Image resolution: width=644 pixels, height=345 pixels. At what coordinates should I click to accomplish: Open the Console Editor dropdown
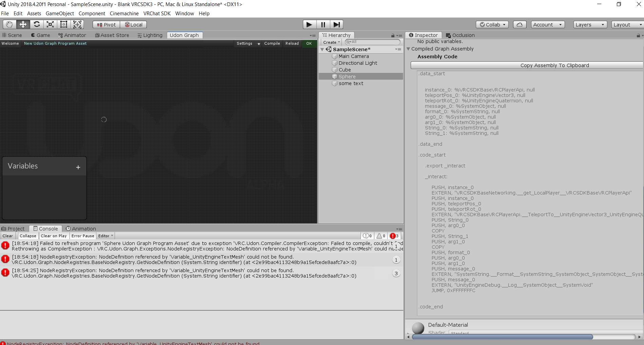[105, 236]
